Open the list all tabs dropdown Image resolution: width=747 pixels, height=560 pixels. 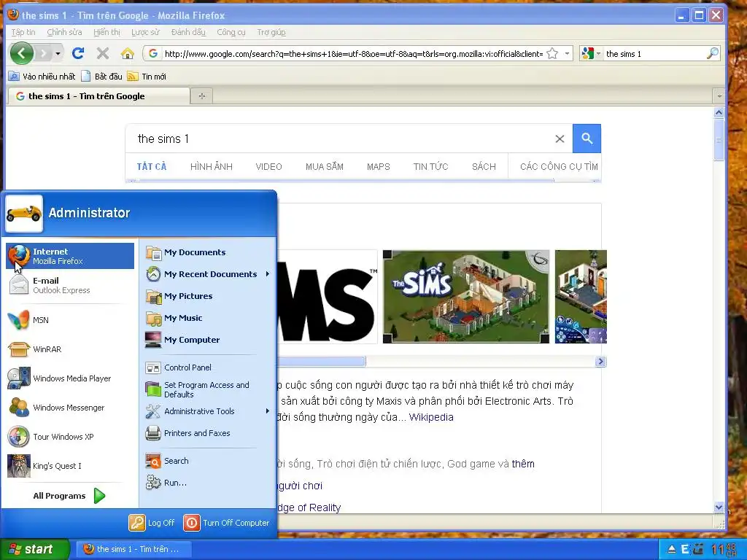(719, 96)
